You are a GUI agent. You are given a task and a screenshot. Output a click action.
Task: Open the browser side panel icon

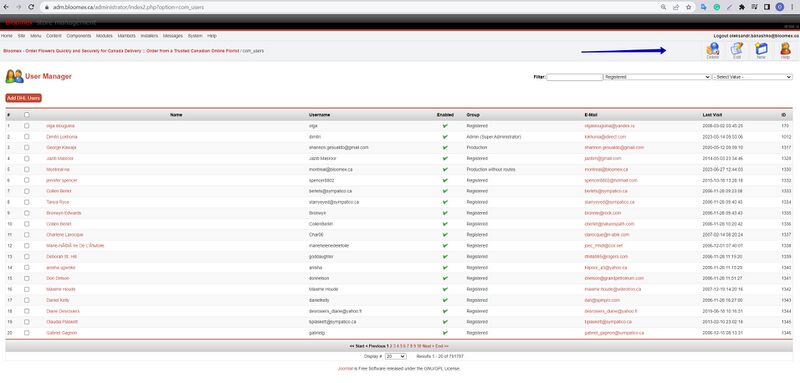pos(766,7)
